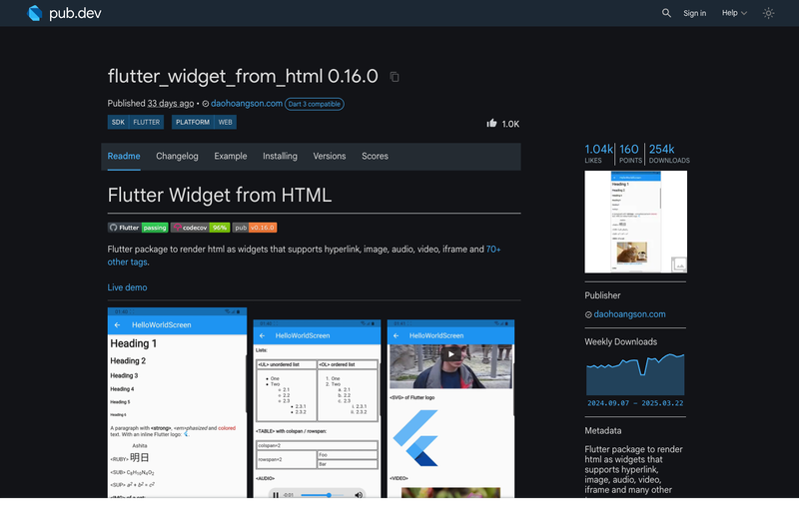Click the gallery icon on sidebar thumbnail
This screenshot has width=799, height=532.
point(679,265)
